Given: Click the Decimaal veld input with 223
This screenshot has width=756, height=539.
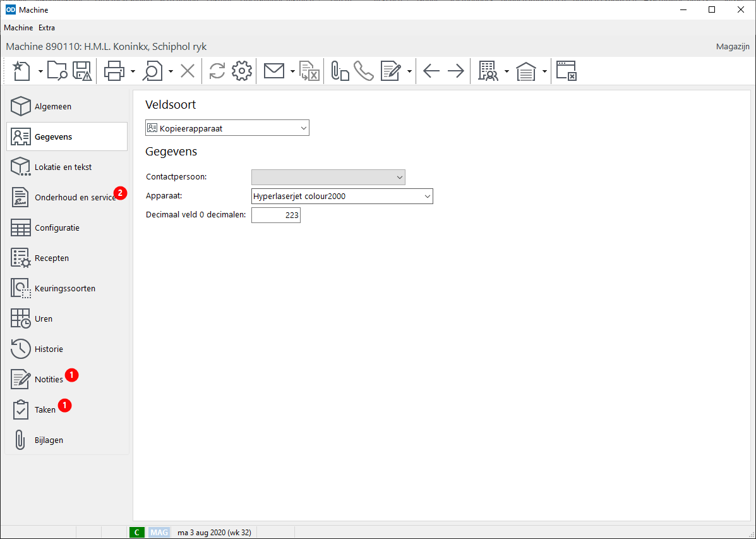Looking at the screenshot, I should pyautogui.click(x=276, y=216).
